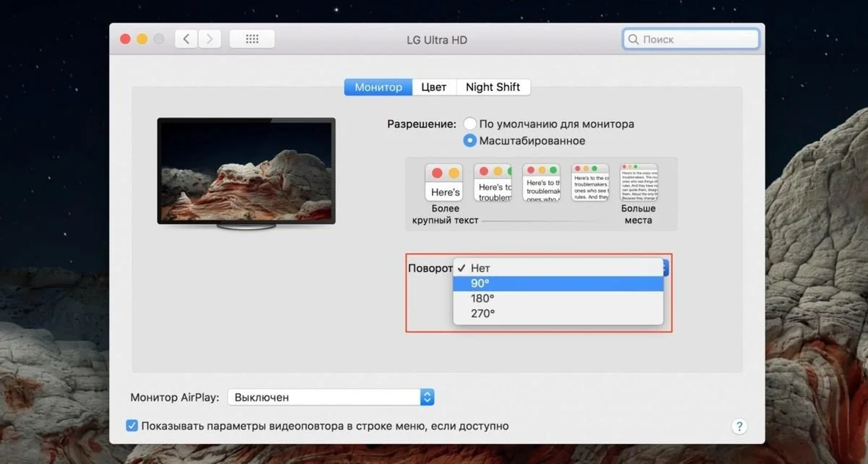Choose the Больше места scaling thumbnail
Image resolution: width=868 pixels, height=464 pixels.
pos(639,182)
